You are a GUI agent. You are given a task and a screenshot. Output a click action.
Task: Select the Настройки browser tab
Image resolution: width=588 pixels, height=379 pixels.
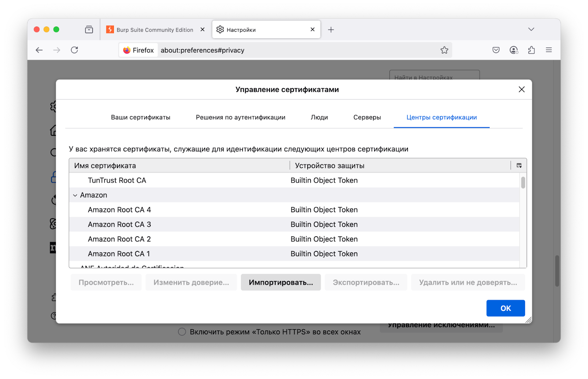coord(266,29)
